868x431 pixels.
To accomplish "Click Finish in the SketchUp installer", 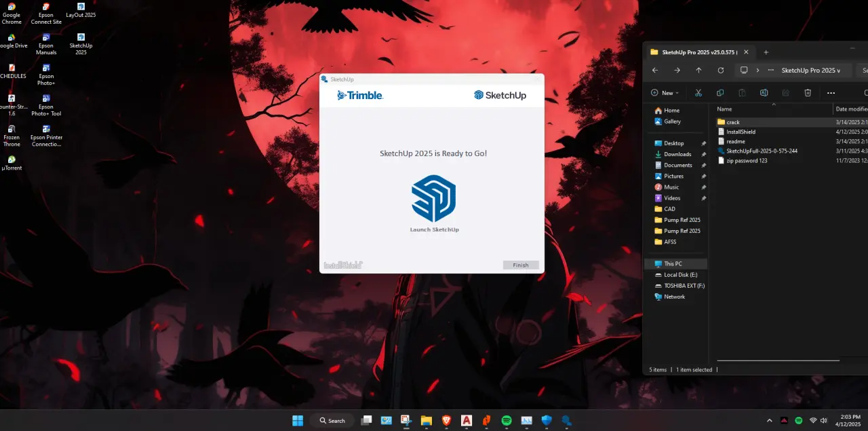I will click(x=521, y=265).
